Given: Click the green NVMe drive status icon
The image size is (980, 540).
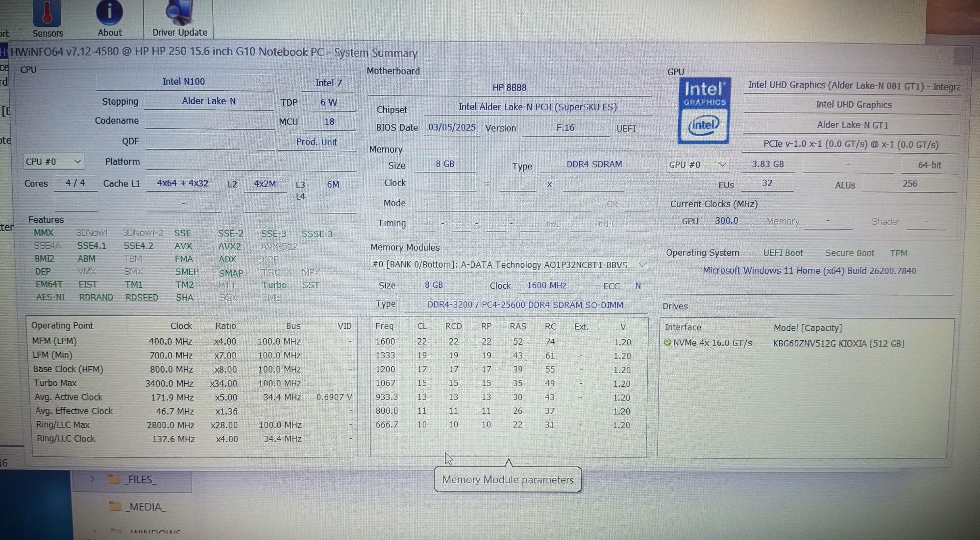Looking at the screenshot, I should tap(667, 343).
